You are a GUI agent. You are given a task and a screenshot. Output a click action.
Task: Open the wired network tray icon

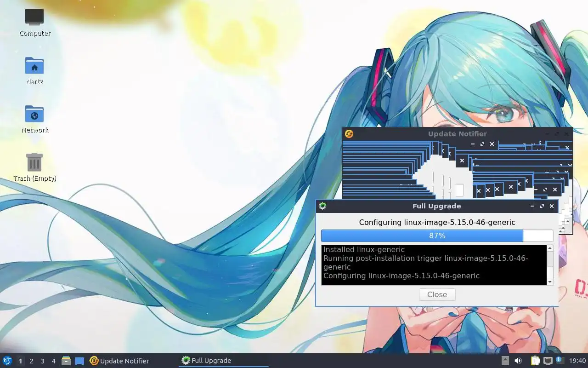548,361
